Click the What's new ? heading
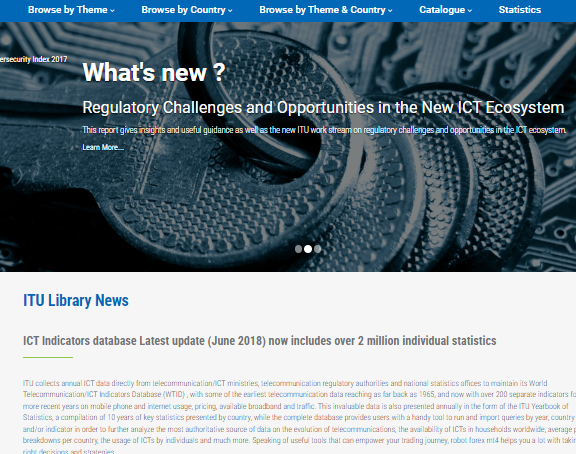This screenshot has height=454, width=576. coord(154,72)
